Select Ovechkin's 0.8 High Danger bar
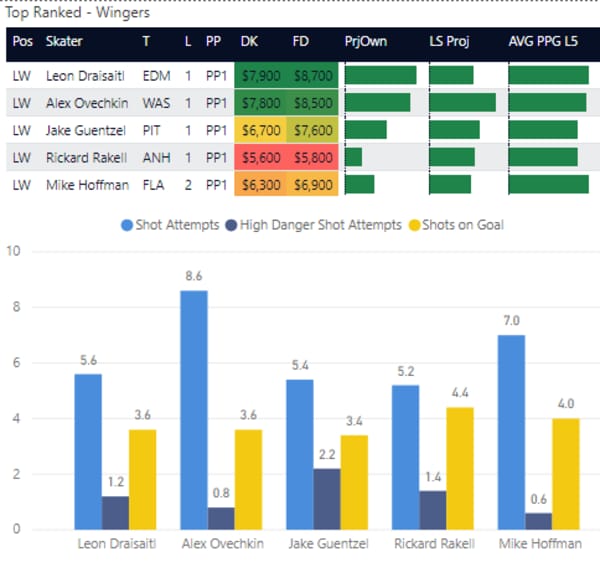Image resolution: width=600 pixels, height=562 pixels. click(221, 519)
